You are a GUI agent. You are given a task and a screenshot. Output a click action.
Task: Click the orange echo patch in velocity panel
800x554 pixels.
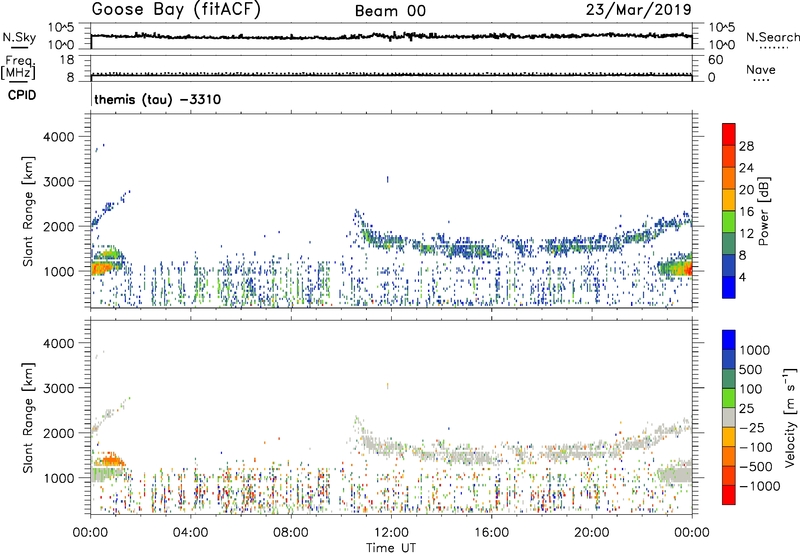click(x=111, y=461)
